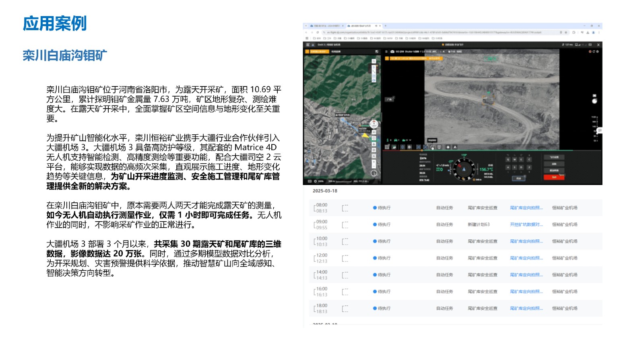This screenshot has width=644, height=362.
Task: Open a new browser tab with plus
Action: [x=385, y=26]
